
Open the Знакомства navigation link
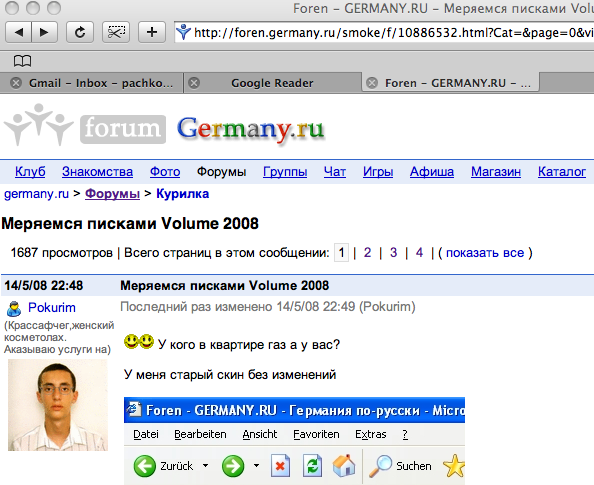tap(97, 172)
